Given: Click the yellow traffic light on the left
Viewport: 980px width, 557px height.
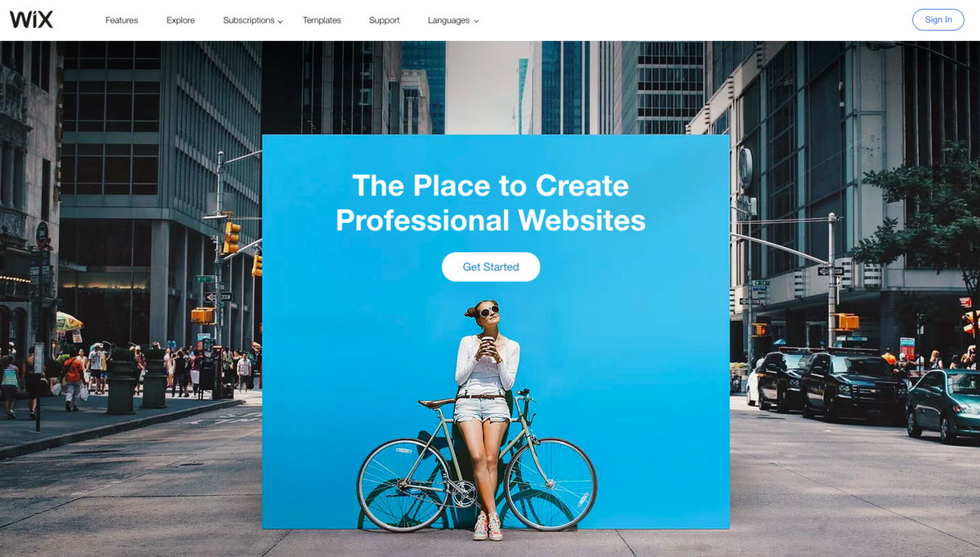Looking at the screenshot, I should coord(232,238).
